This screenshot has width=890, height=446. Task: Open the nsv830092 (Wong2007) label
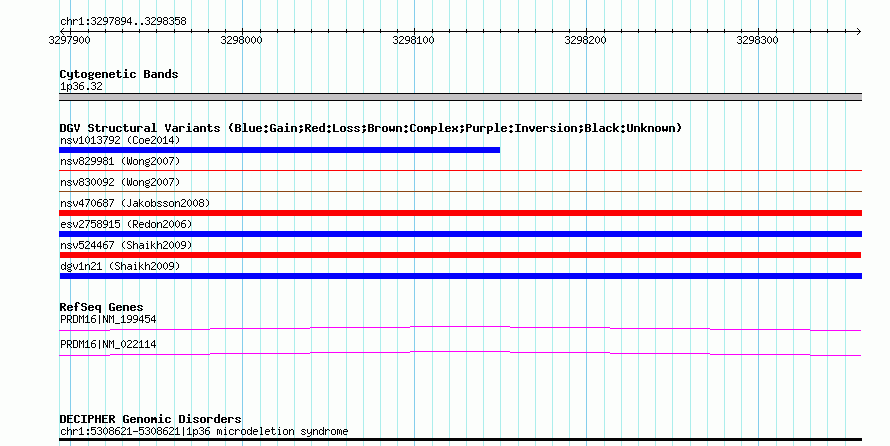[x=120, y=182]
